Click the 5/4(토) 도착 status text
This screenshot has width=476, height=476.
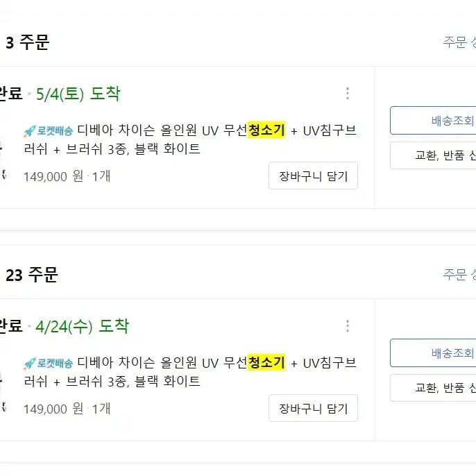[78, 94]
